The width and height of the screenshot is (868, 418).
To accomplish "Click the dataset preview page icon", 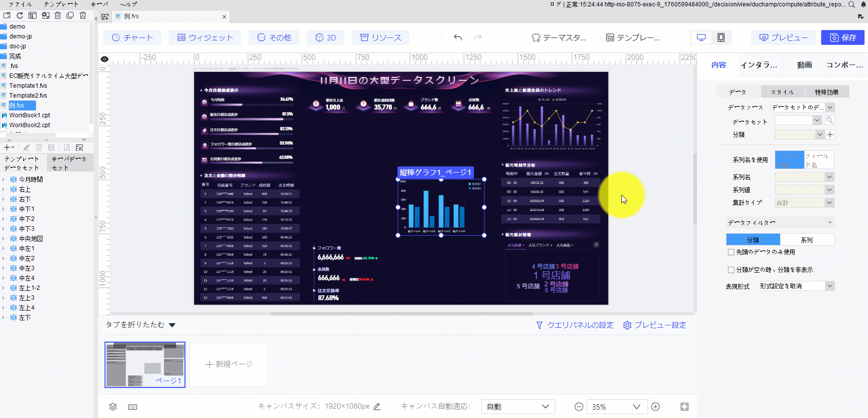I will 67,147.
